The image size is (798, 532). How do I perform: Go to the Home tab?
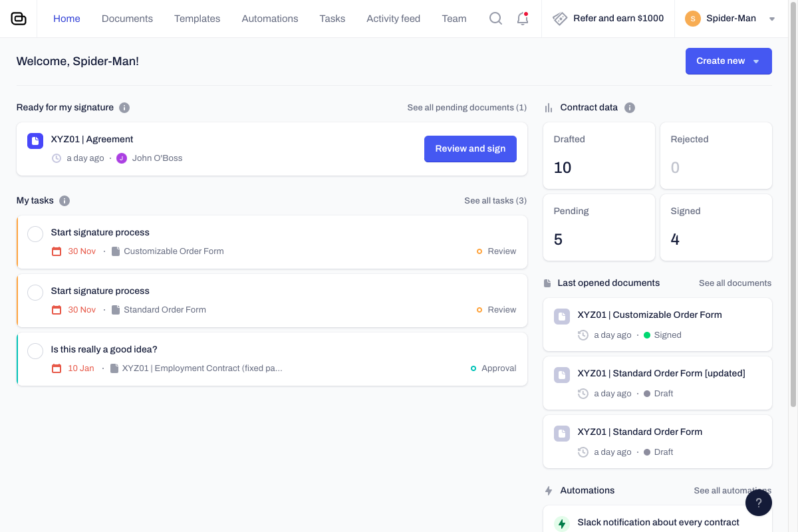click(x=66, y=19)
